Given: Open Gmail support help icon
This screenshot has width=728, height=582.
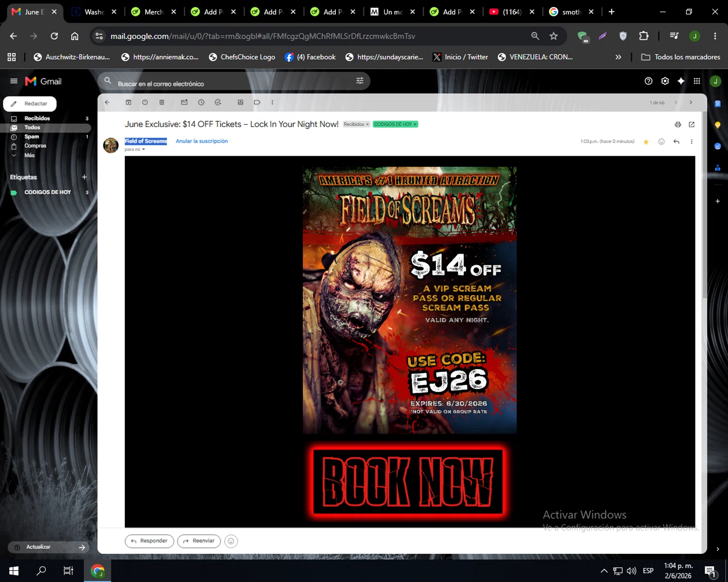Looking at the screenshot, I should coord(648,81).
